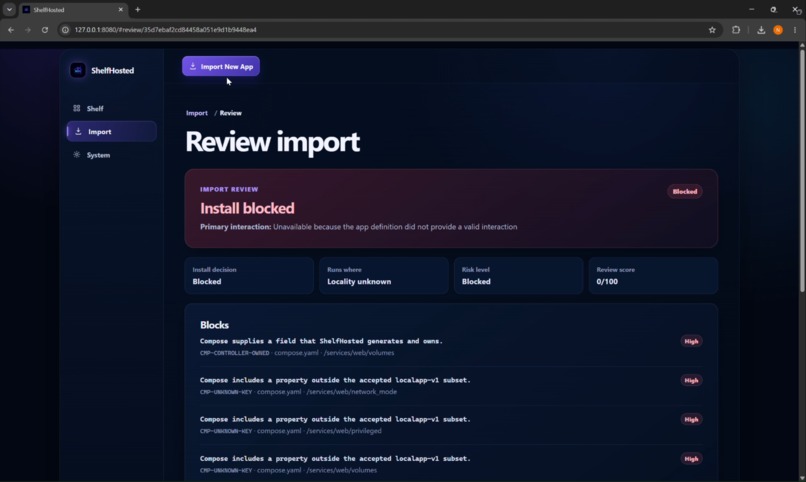Screen dimensions: 806x482
Task: Click the Install blocked heading
Action: tap(247, 208)
